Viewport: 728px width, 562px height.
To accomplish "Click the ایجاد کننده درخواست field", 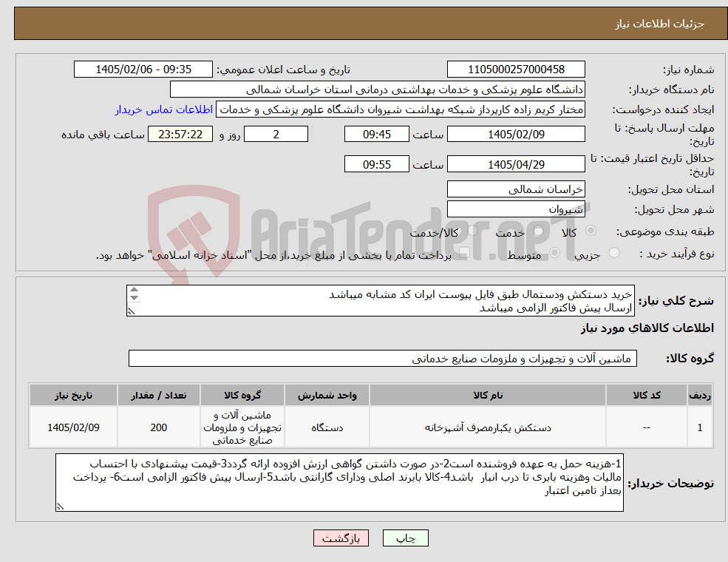I will coord(400,109).
